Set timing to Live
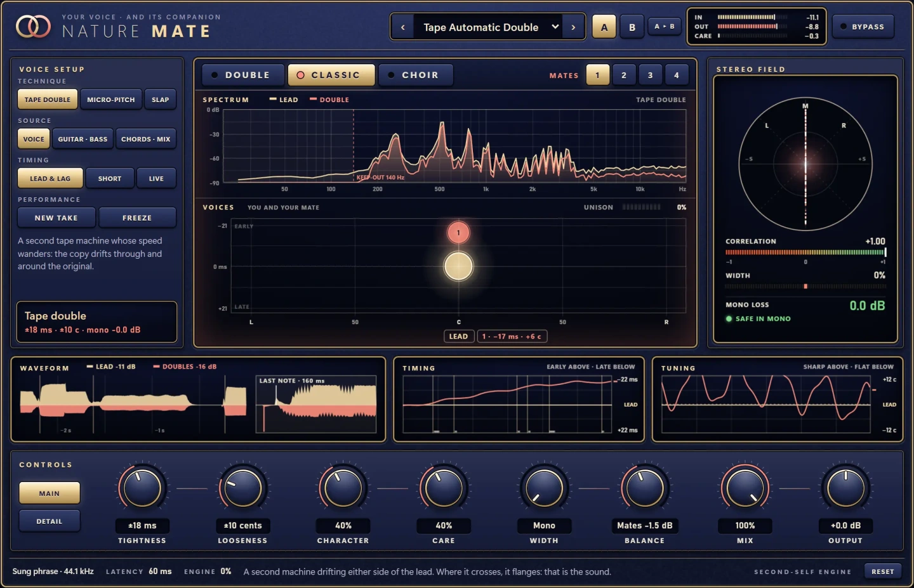Screen dimensions: 914x588 click(x=156, y=178)
